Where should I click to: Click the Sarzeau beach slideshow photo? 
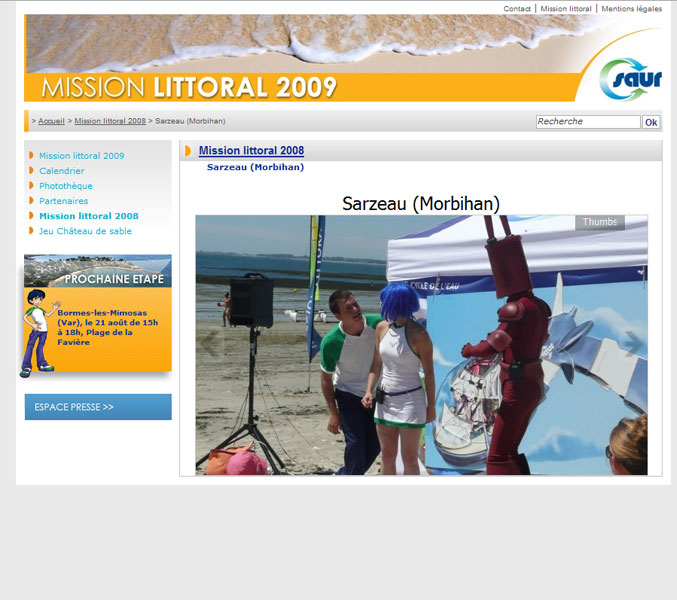(421, 345)
